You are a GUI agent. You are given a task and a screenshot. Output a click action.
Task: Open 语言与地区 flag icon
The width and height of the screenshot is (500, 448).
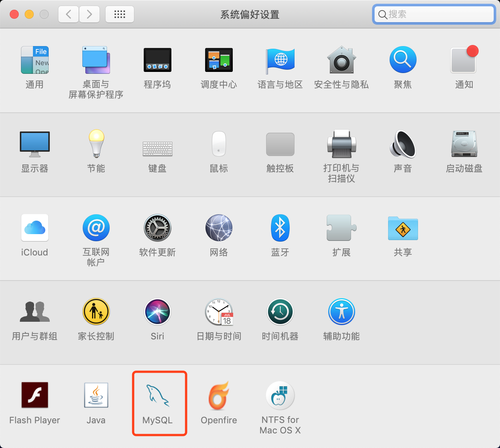click(280, 61)
